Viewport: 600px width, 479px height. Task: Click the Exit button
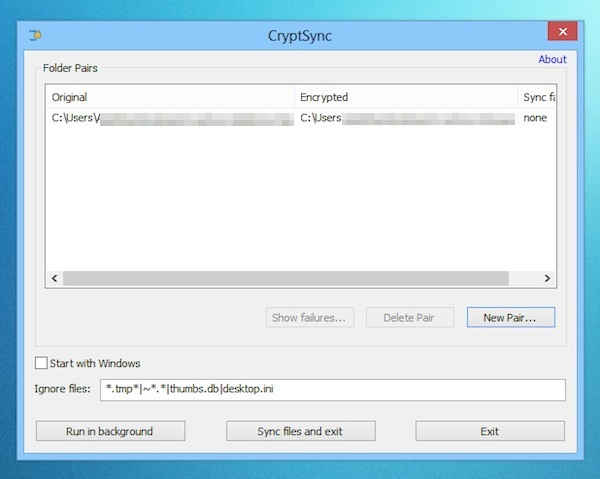[x=490, y=431]
